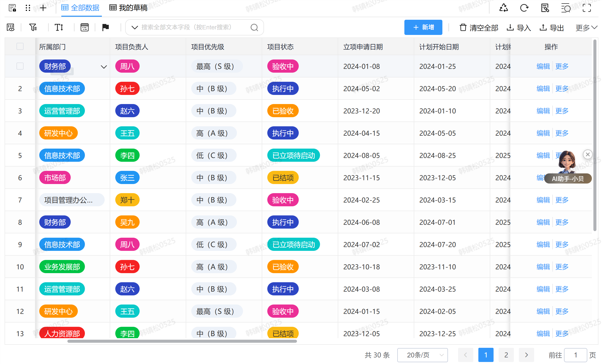The image size is (602, 364).
Task: Click 业务发展部 tag in row 10
Action: click(62, 267)
